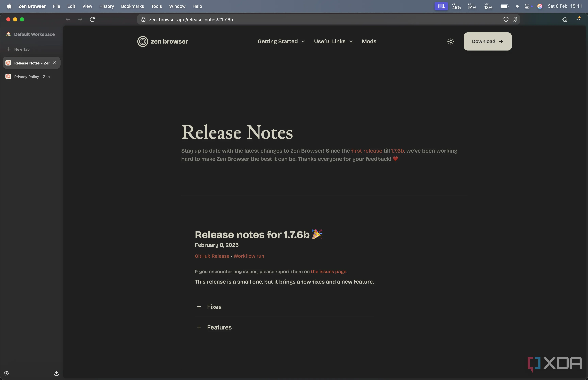Open the Getting Started dropdown
Image resolution: width=588 pixels, height=380 pixels.
pos(281,42)
